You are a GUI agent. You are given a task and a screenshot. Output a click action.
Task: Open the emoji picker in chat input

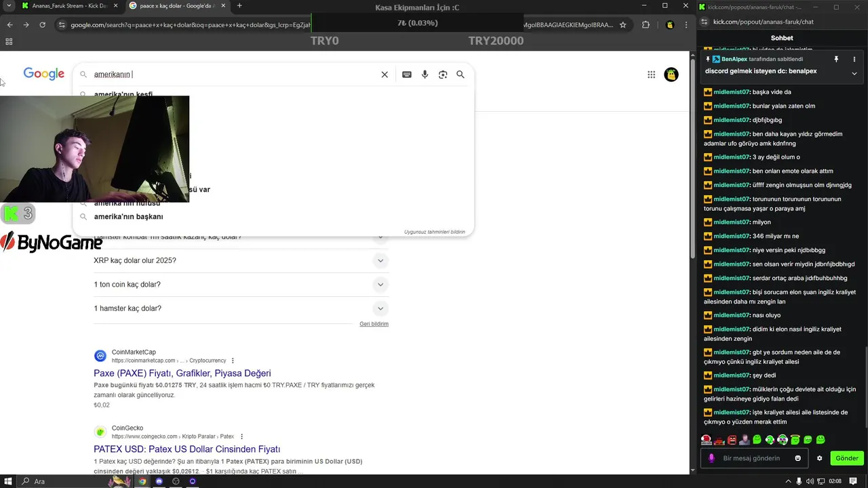(x=797, y=458)
